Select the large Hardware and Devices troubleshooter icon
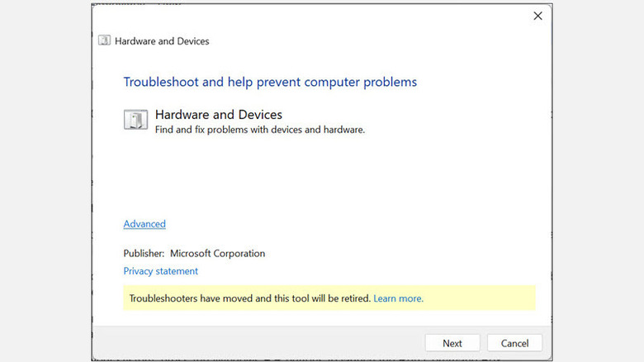Image resolution: width=644 pixels, height=362 pixels. [135, 120]
